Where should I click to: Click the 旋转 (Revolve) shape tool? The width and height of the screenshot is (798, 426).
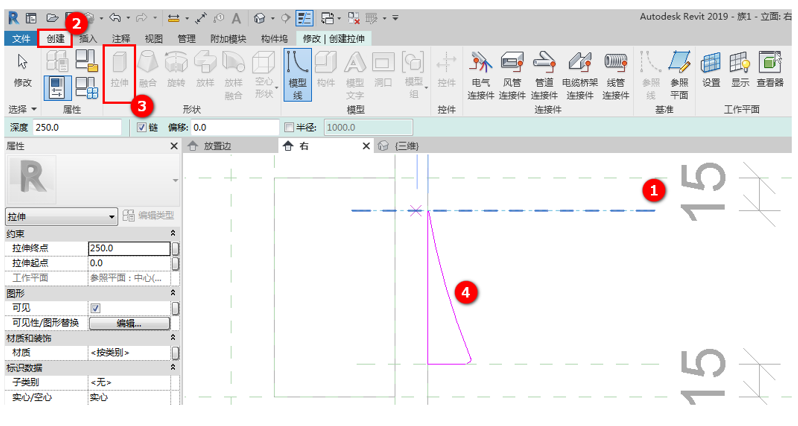pos(176,70)
